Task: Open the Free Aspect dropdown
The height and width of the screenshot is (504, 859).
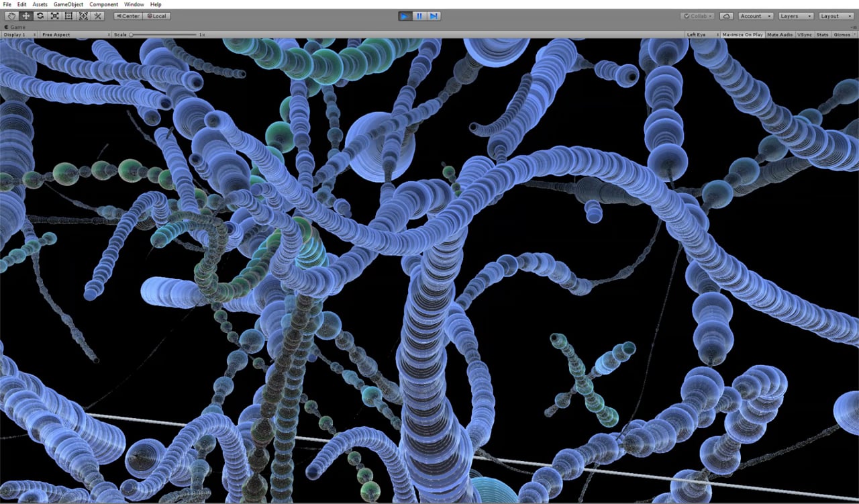Action: coord(75,34)
